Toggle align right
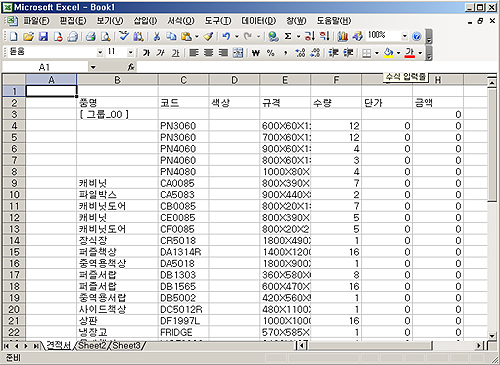The height and width of the screenshot is (365, 500). 223,53
